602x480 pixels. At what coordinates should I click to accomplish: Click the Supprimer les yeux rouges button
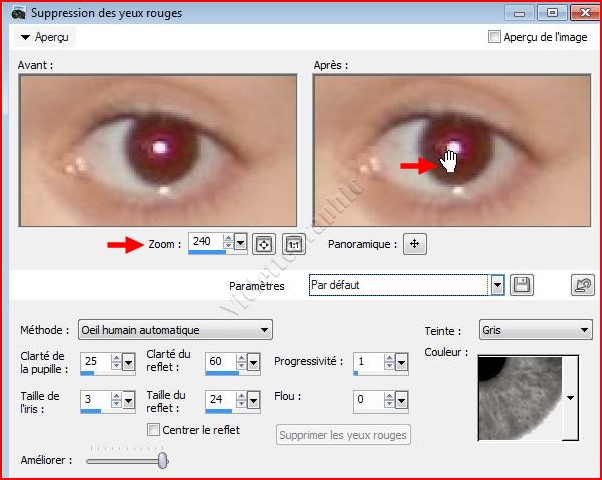click(343, 435)
